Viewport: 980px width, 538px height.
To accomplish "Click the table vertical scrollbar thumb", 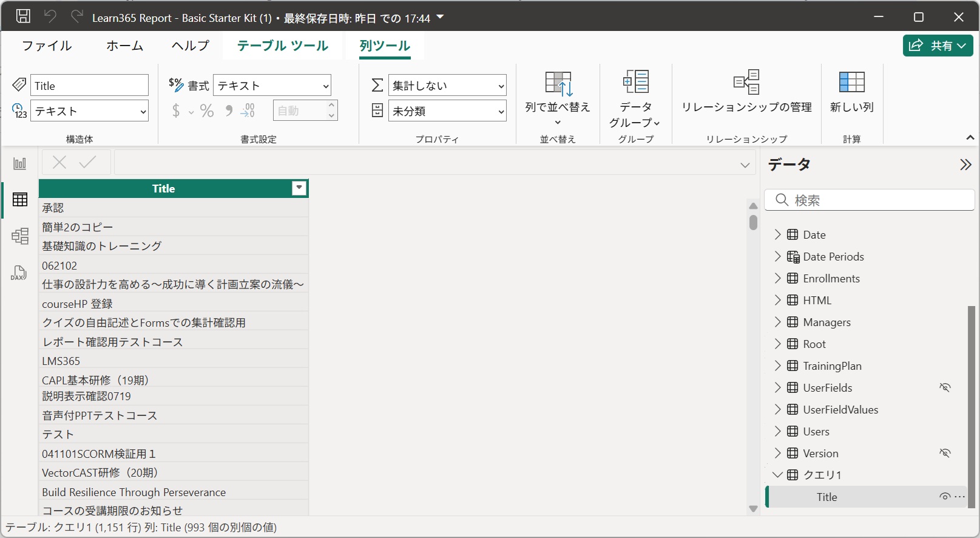I will (x=753, y=222).
